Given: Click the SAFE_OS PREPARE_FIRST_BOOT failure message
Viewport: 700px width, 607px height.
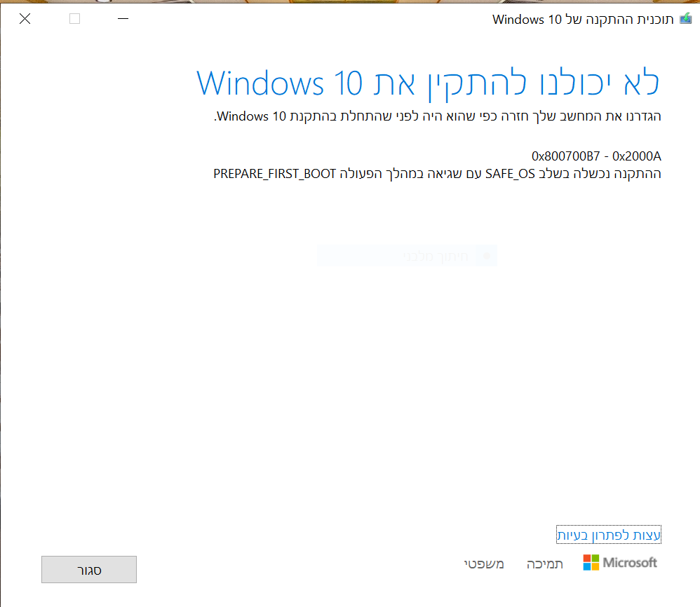Looking at the screenshot, I should [x=437, y=174].
